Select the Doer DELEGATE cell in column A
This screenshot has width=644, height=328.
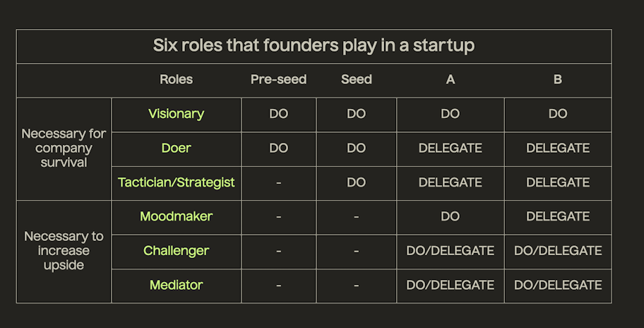click(451, 148)
